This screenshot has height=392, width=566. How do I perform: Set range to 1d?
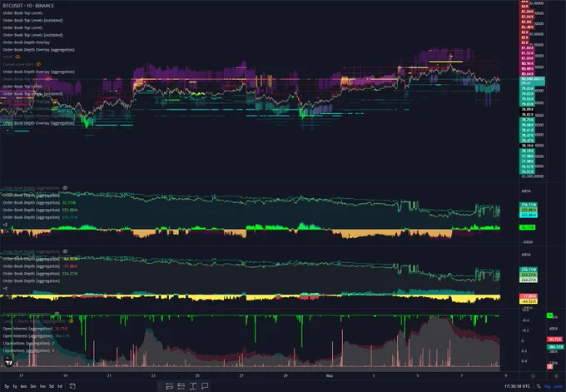point(60,386)
